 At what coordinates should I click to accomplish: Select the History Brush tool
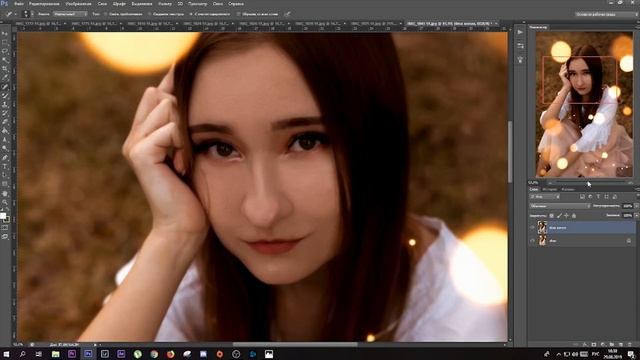pos(4,113)
